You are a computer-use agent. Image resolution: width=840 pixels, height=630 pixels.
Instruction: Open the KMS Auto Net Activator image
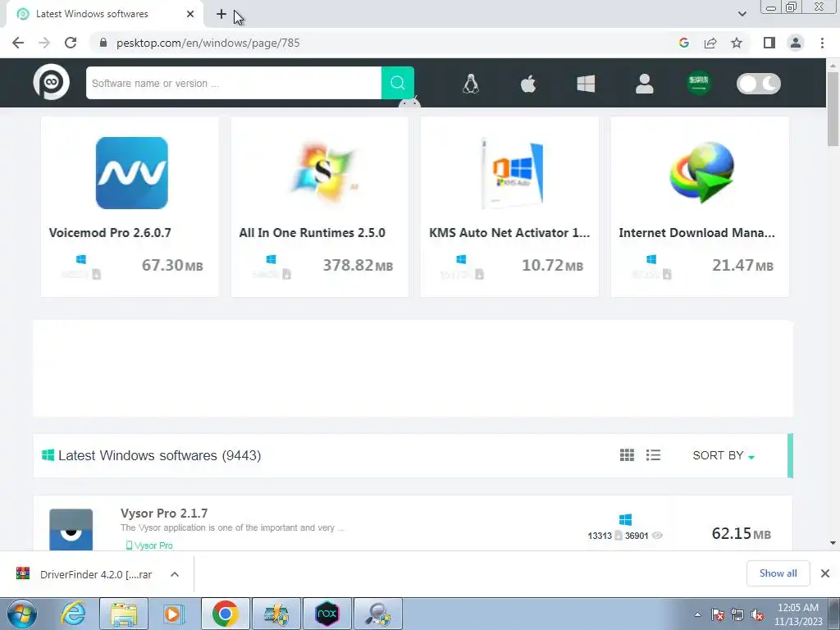pyautogui.click(x=512, y=172)
